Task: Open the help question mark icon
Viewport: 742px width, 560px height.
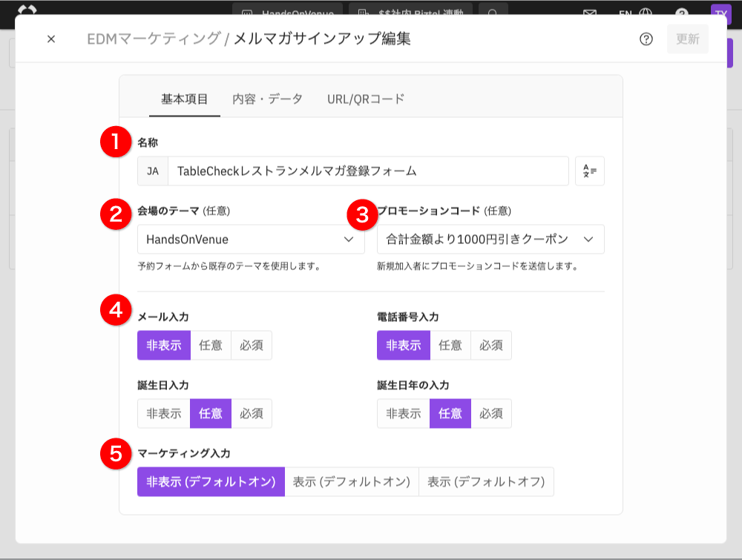Action: 646,39
